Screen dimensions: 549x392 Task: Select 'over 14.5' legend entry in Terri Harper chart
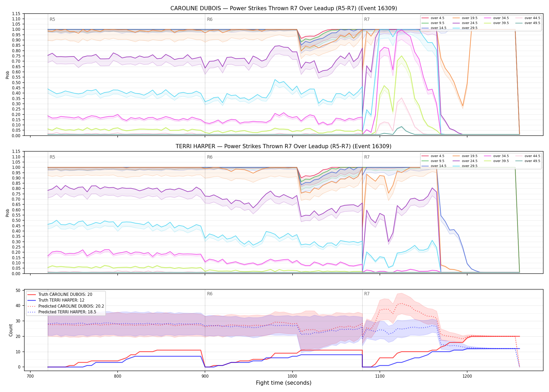(434, 166)
